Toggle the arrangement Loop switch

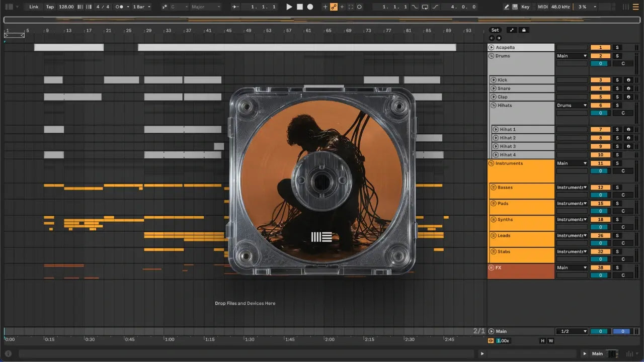pyautogui.click(x=425, y=7)
